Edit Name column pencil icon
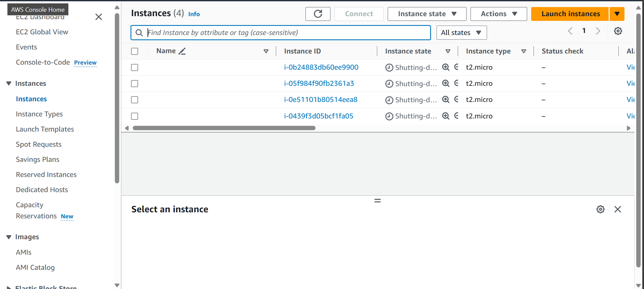Image resolution: width=644 pixels, height=289 pixels. click(182, 51)
